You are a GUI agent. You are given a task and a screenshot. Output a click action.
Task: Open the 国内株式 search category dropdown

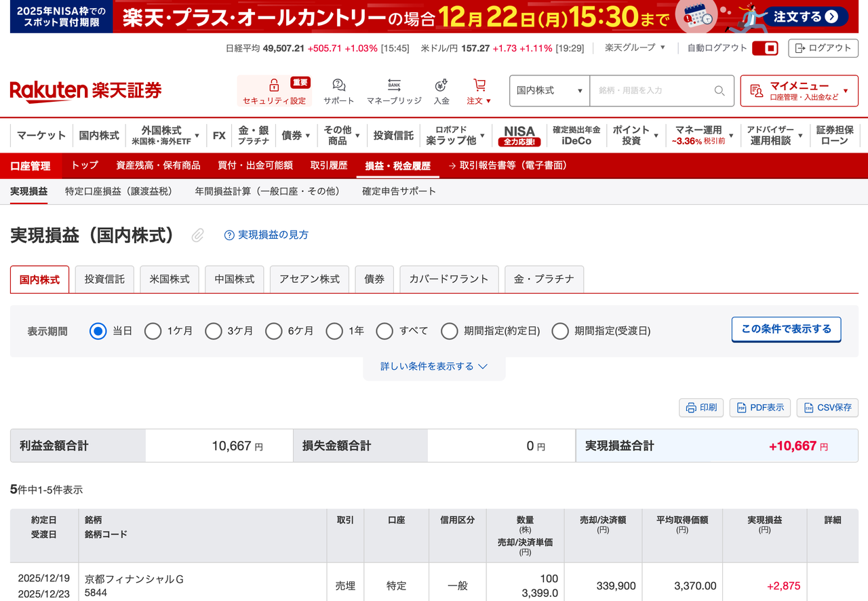tap(549, 90)
